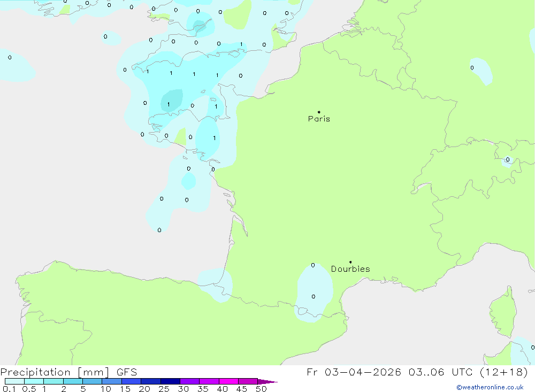Pick the 30–35 mm purple legend swatch
Screen dimensions: 535x392
190,381
